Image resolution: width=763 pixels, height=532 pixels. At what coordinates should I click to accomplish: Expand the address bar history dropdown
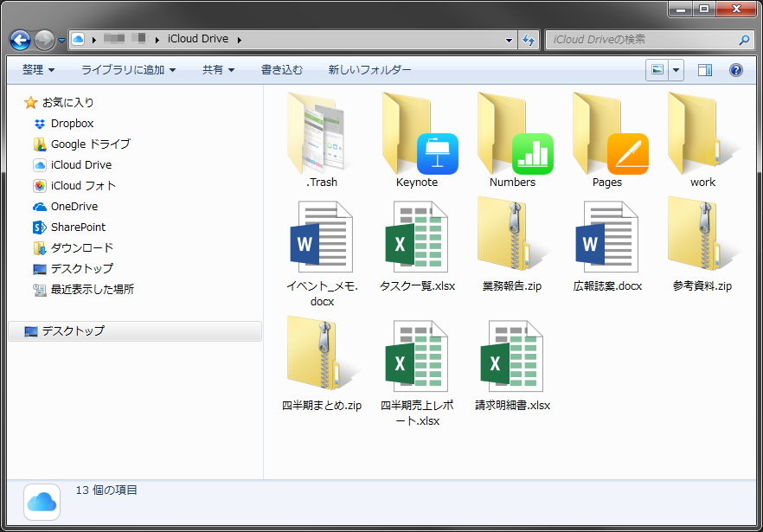pyautogui.click(x=507, y=40)
